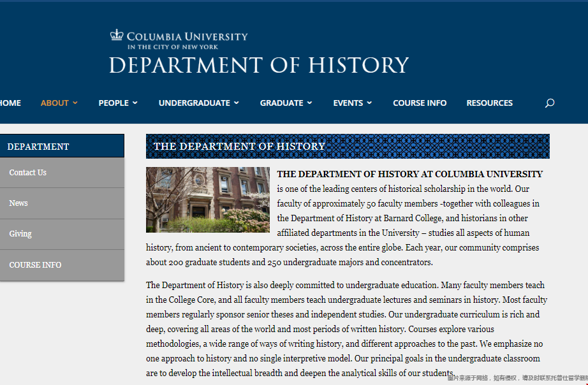588x385 pixels.
Task: Click the paragraph starting 'The Department of History is also'
Action: tap(346, 329)
